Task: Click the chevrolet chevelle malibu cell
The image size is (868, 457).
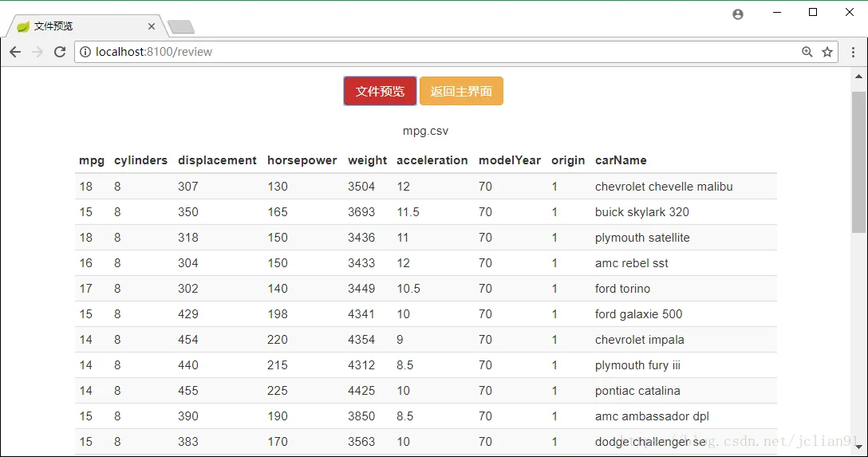Action: pyautogui.click(x=664, y=187)
